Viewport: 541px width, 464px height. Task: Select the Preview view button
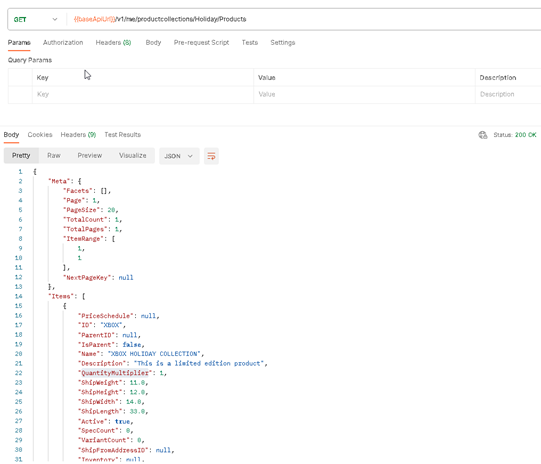(x=90, y=156)
